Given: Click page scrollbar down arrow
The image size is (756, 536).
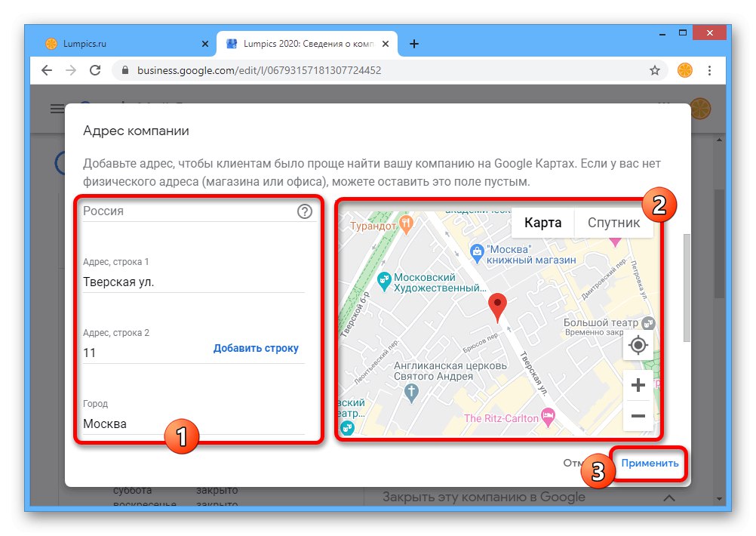Looking at the screenshot, I should [719, 499].
